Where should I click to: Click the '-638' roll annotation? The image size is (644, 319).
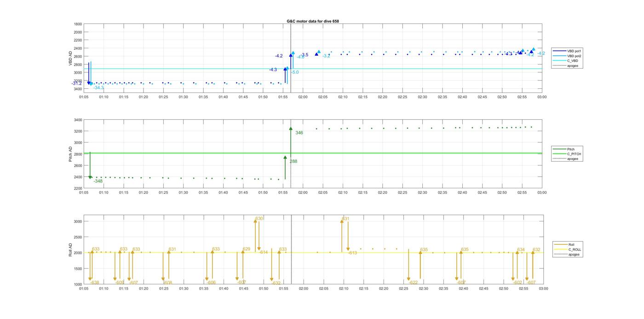95,283
